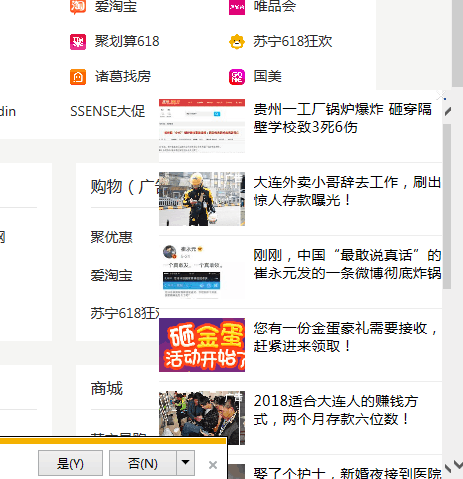Open the 崔永元 weibo news headline
Viewport: 463px width, 479px height.
click(x=347, y=264)
